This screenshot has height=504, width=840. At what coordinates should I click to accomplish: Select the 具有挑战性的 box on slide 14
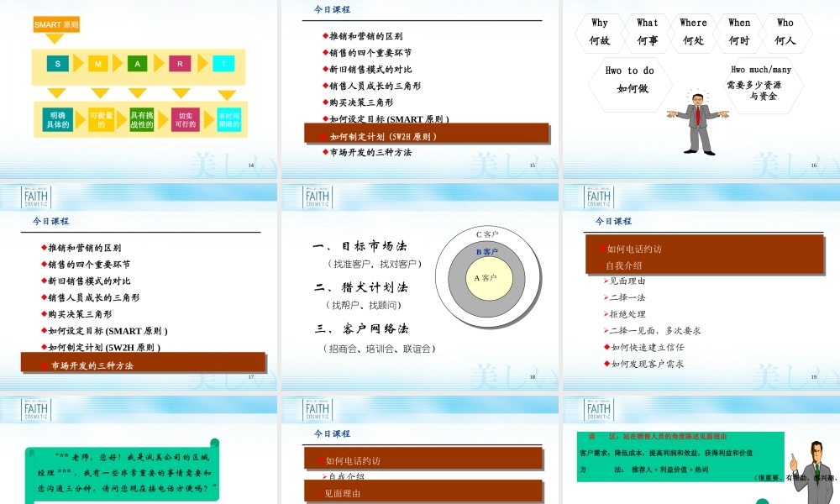(x=141, y=119)
